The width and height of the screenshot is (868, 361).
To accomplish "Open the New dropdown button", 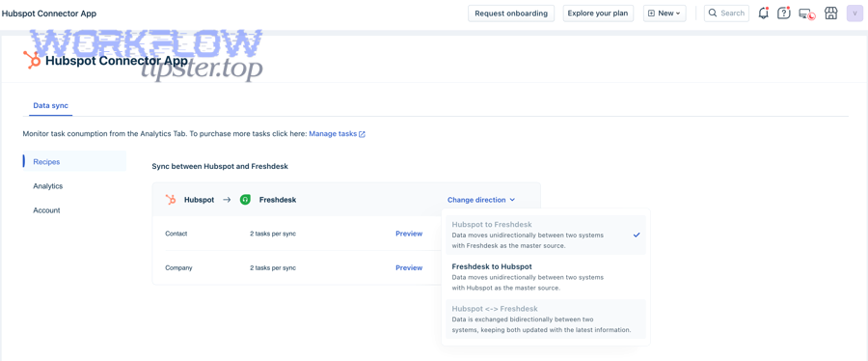I will pos(665,14).
